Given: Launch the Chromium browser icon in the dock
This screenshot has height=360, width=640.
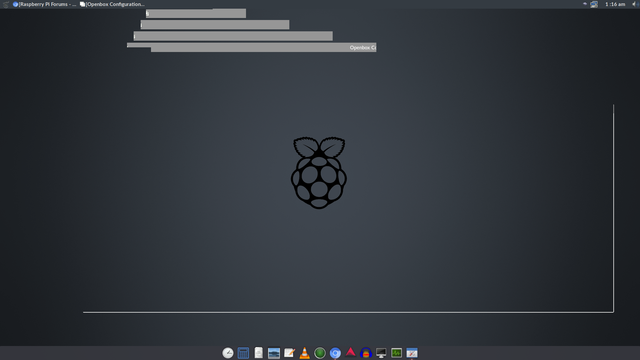Looking at the screenshot, I should 335,353.
